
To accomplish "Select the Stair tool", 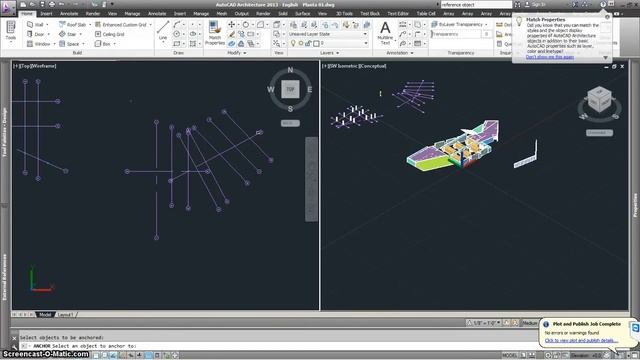I will [68, 34].
